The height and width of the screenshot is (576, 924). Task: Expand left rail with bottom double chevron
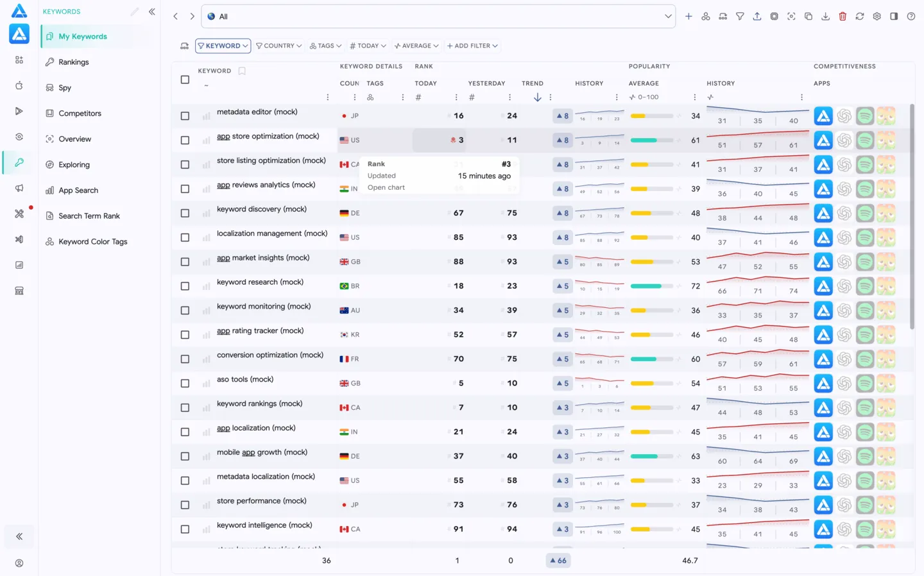tap(19, 536)
